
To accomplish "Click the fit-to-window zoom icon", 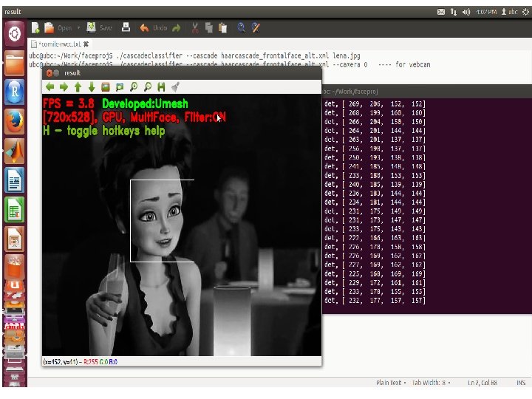I will click(120, 87).
